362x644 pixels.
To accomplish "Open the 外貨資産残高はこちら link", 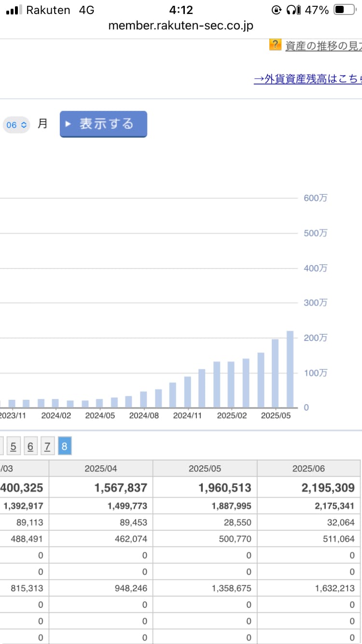I will (307, 79).
